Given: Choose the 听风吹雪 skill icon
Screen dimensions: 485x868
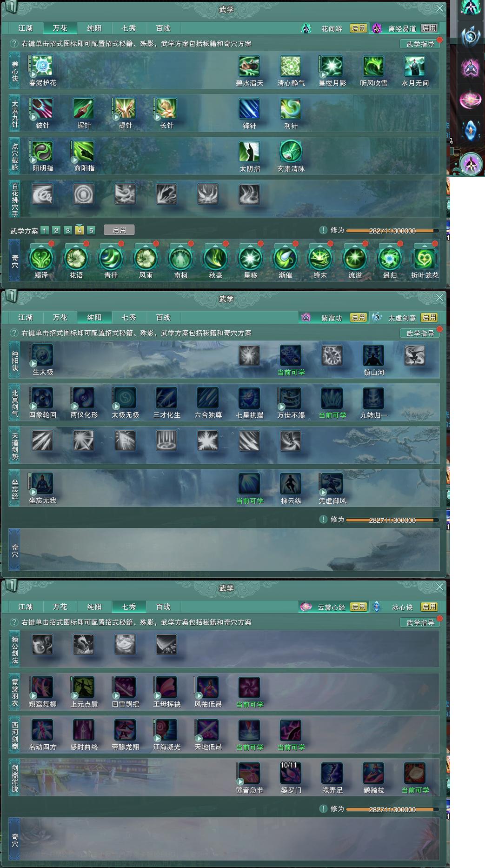Looking at the screenshot, I should [373, 67].
